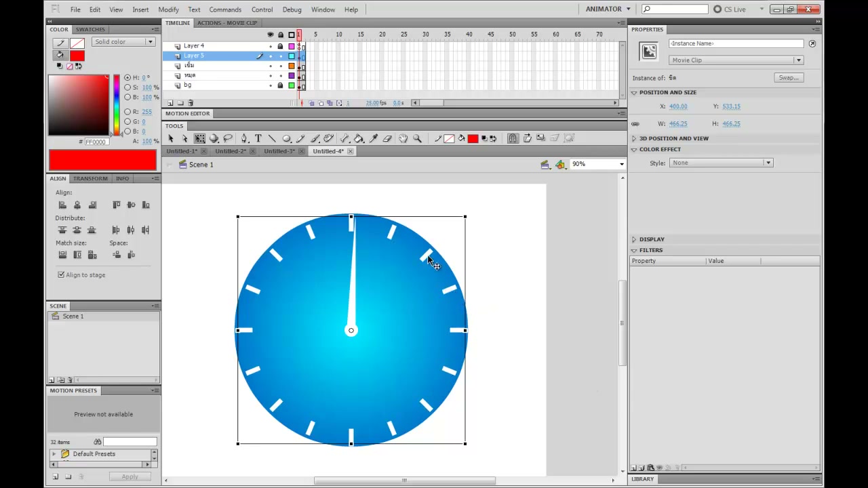
Task: Toggle Align to stage checkbox
Action: (61, 274)
